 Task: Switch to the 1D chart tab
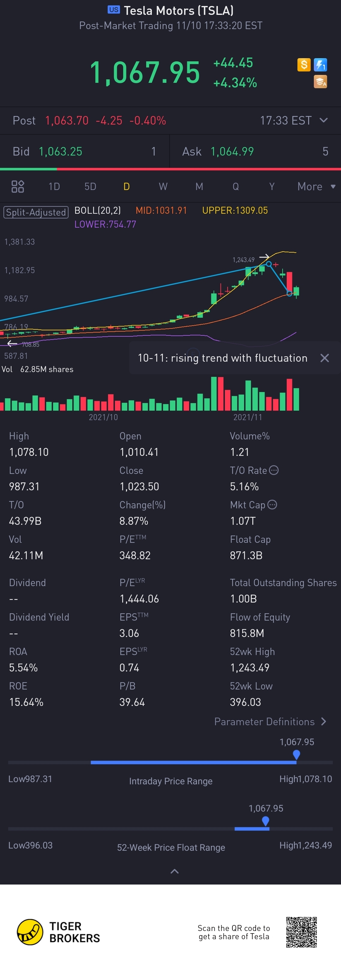(x=54, y=187)
